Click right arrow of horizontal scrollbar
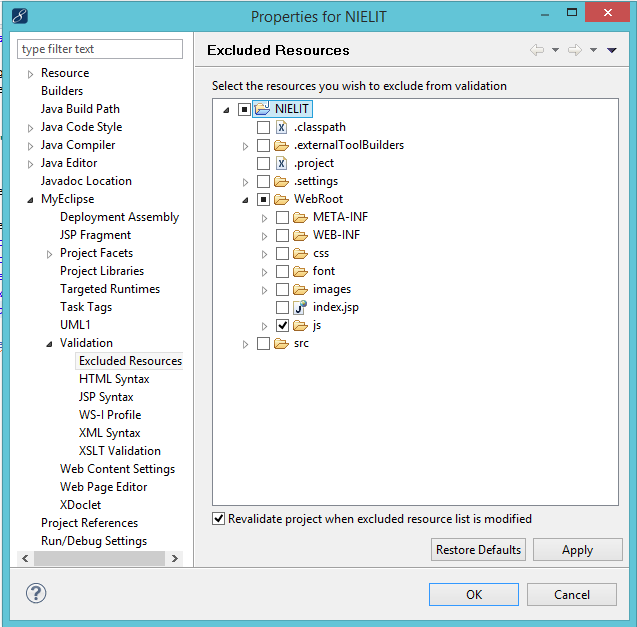Screen dimensions: 637x627 point(175,558)
